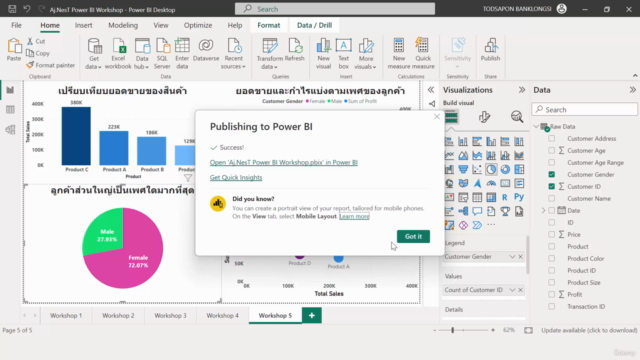Image resolution: width=640 pixels, height=360 pixels.
Task: Check the Customer Name field
Action: point(551,198)
